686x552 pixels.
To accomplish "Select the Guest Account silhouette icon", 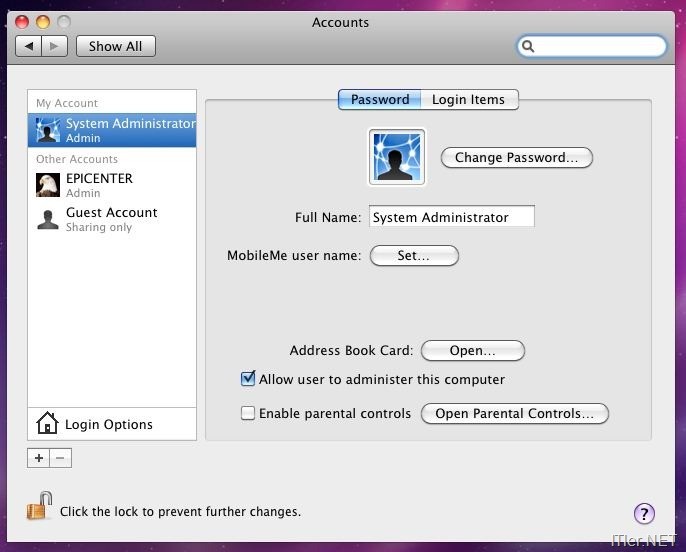I will [x=48, y=219].
